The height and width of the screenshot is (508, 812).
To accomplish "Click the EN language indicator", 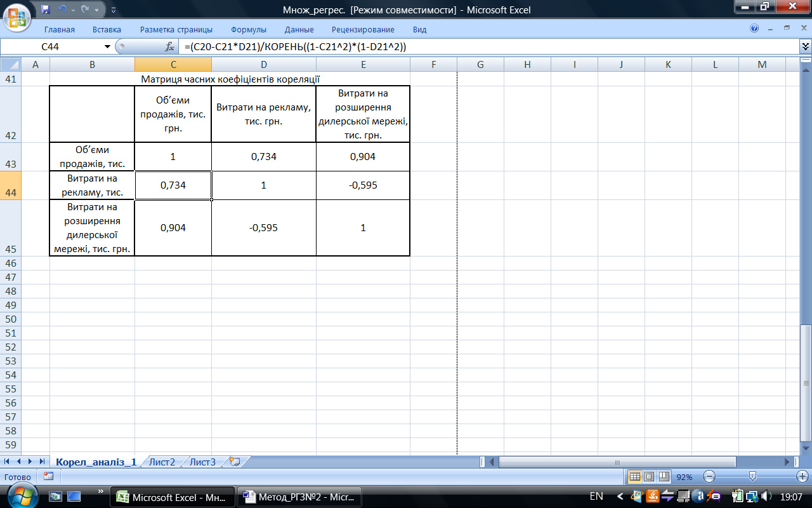I will pos(596,496).
